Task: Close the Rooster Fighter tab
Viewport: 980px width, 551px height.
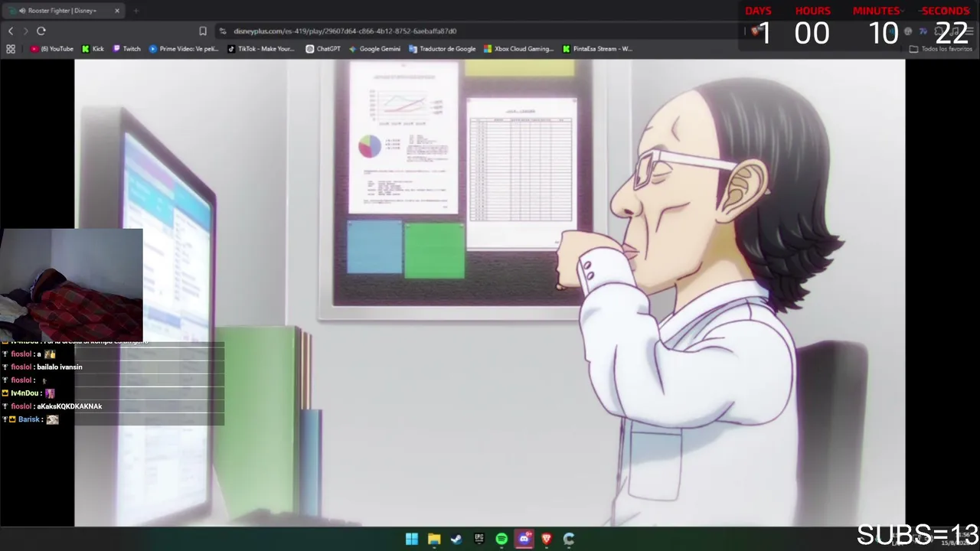Action: (117, 11)
